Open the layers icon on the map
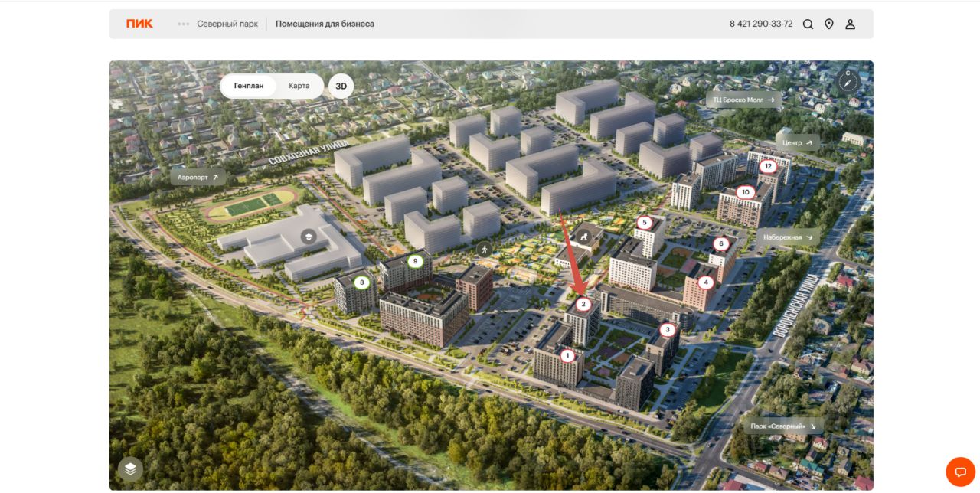 [130, 469]
